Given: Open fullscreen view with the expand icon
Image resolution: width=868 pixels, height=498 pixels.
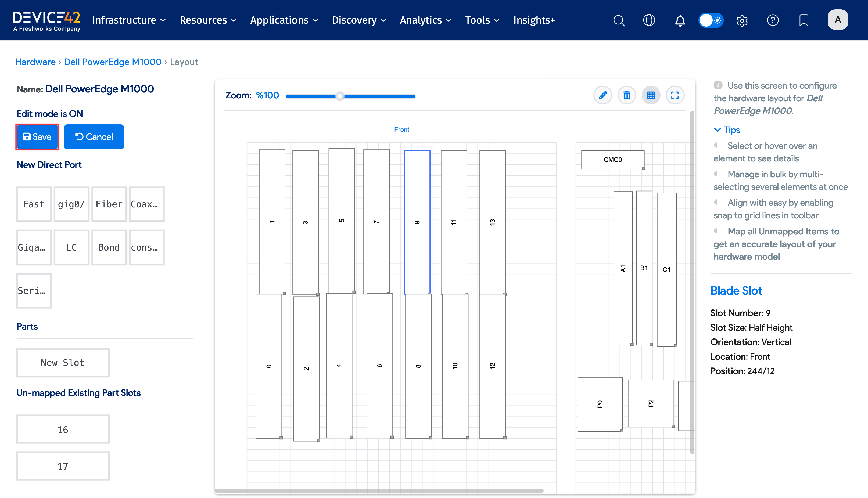Looking at the screenshot, I should tap(675, 95).
